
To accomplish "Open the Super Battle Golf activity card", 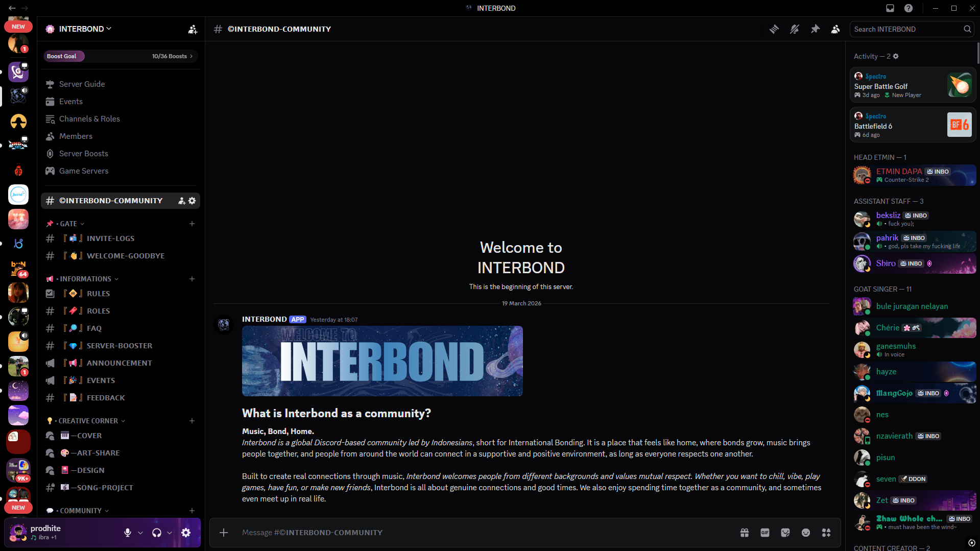I will (913, 85).
